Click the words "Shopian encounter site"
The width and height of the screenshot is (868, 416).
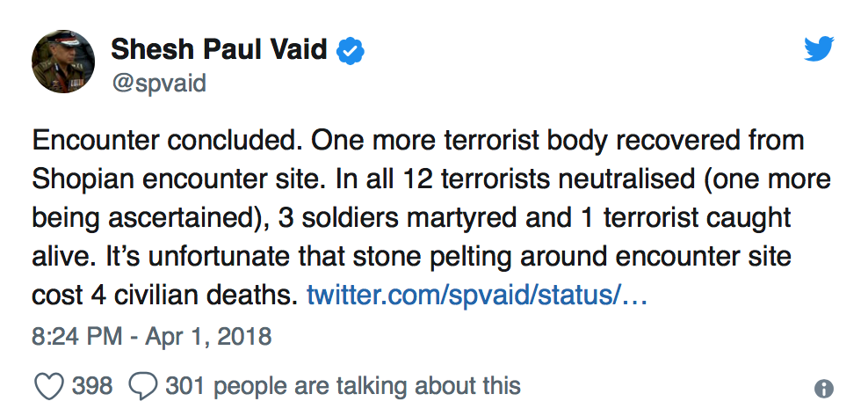coord(174,179)
